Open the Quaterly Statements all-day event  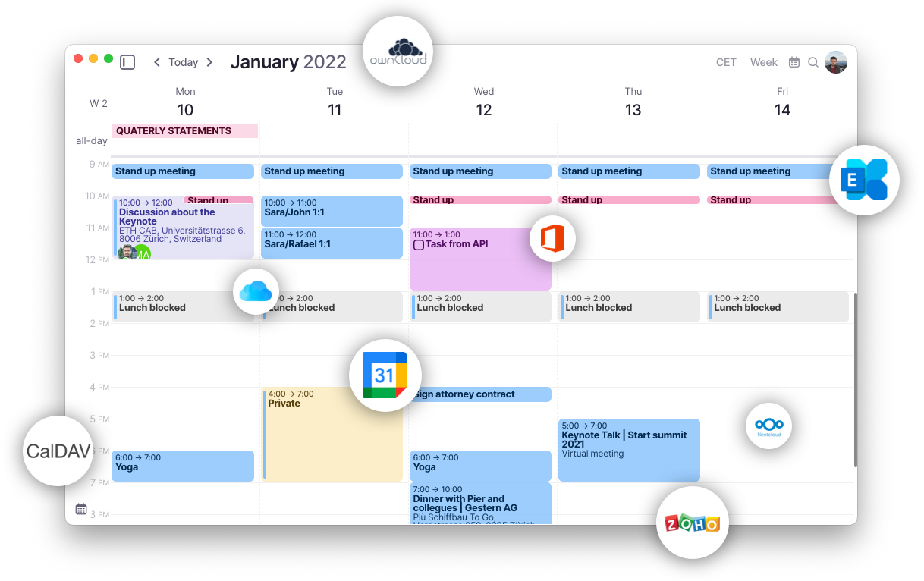click(185, 131)
